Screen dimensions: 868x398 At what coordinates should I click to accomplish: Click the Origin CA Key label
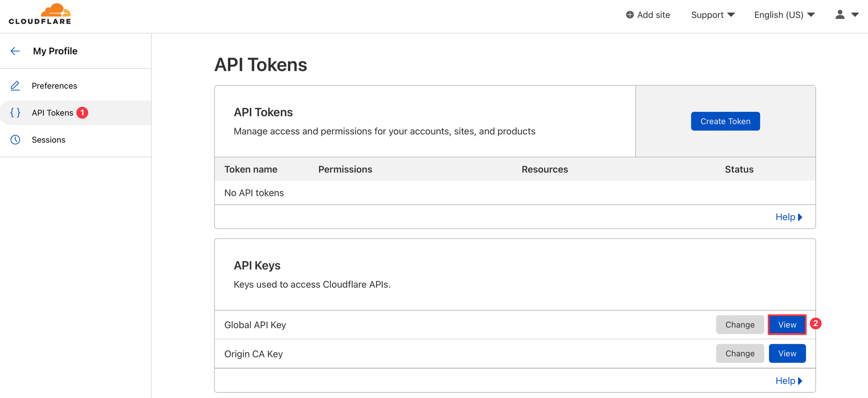pyautogui.click(x=253, y=354)
